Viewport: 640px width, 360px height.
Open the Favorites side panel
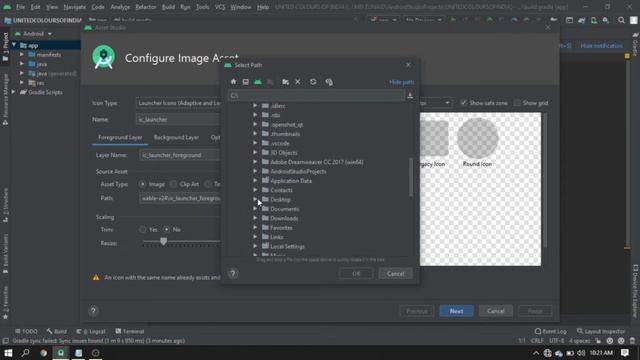[5, 302]
